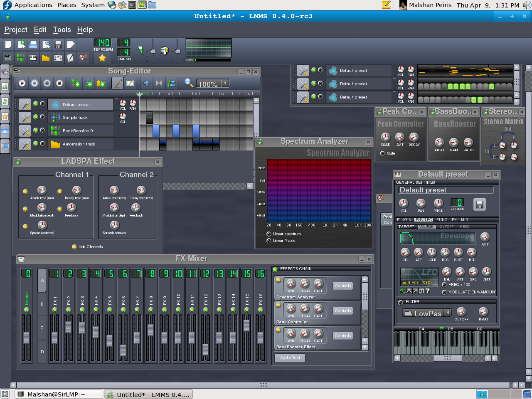Open the Help menu
532x399 pixels.
point(85,30)
